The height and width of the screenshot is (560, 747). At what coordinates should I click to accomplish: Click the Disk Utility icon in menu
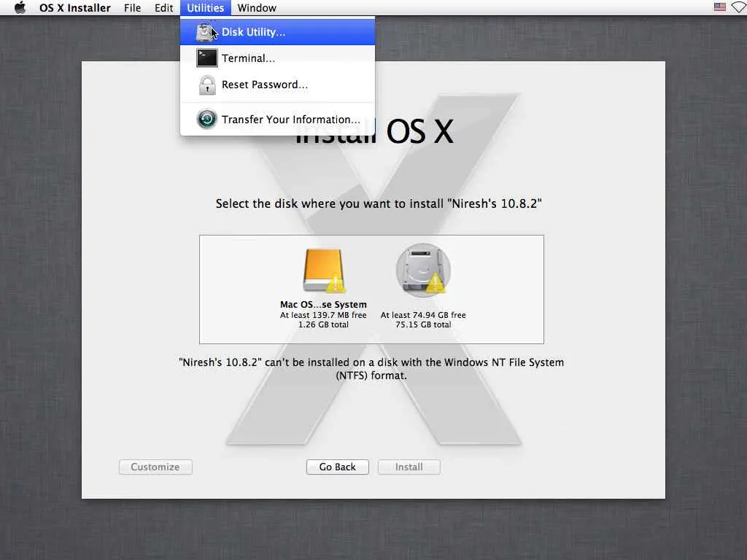pos(205,32)
